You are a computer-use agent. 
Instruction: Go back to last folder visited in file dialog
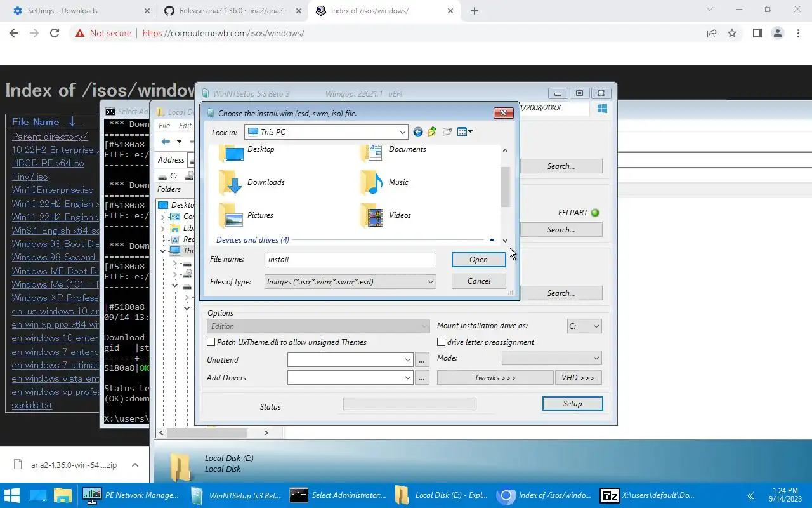pos(417,131)
